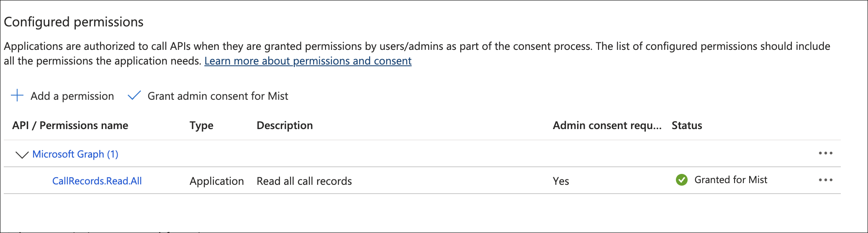Image resolution: width=868 pixels, height=233 pixels.
Task: Click the plus icon beside Add a permission
Action: tap(17, 96)
